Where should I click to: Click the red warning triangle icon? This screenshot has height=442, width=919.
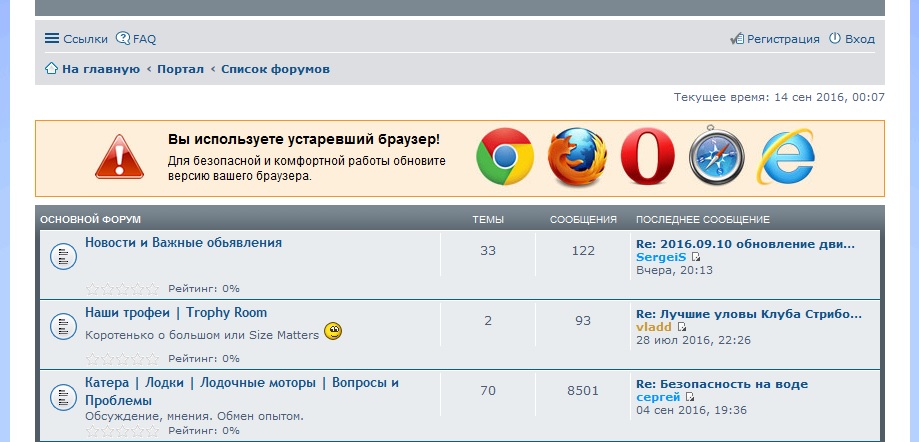(x=120, y=158)
